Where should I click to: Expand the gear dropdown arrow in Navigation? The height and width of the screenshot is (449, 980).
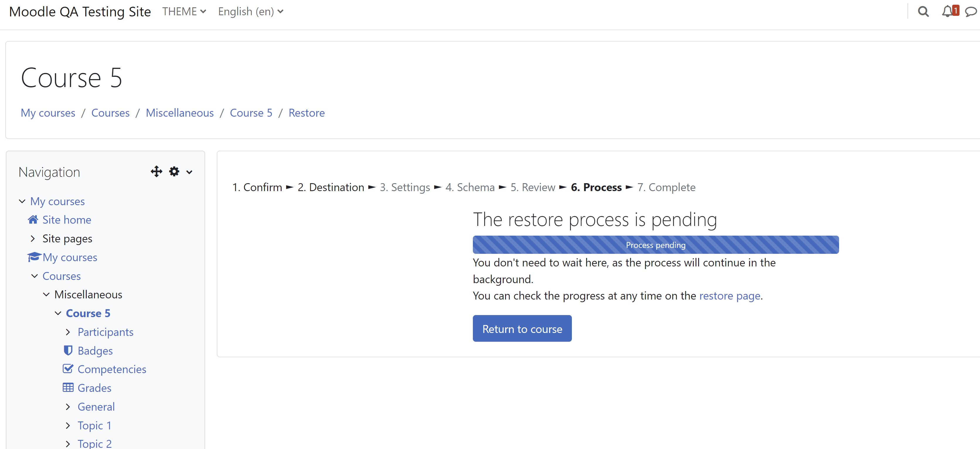189,172
